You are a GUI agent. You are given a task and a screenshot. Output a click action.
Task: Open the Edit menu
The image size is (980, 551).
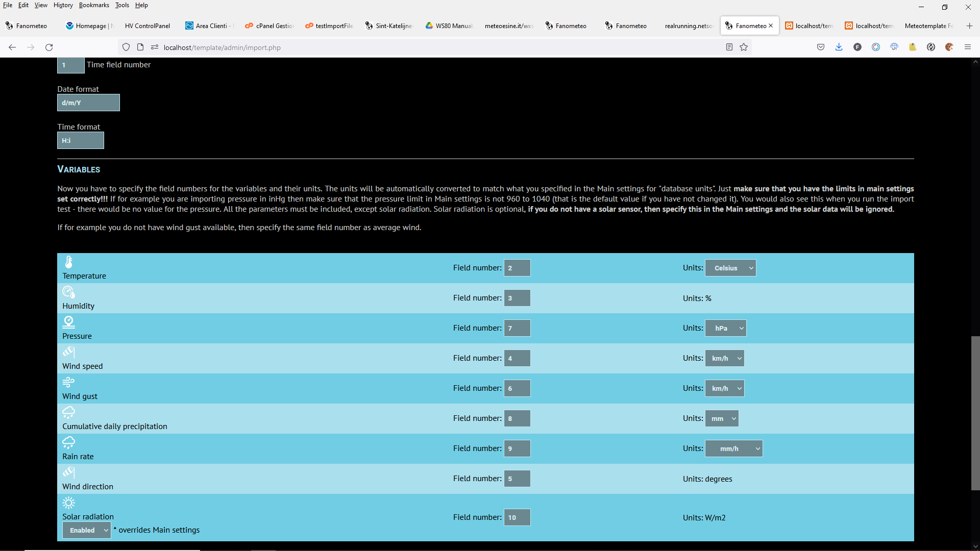[x=23, y=5]
